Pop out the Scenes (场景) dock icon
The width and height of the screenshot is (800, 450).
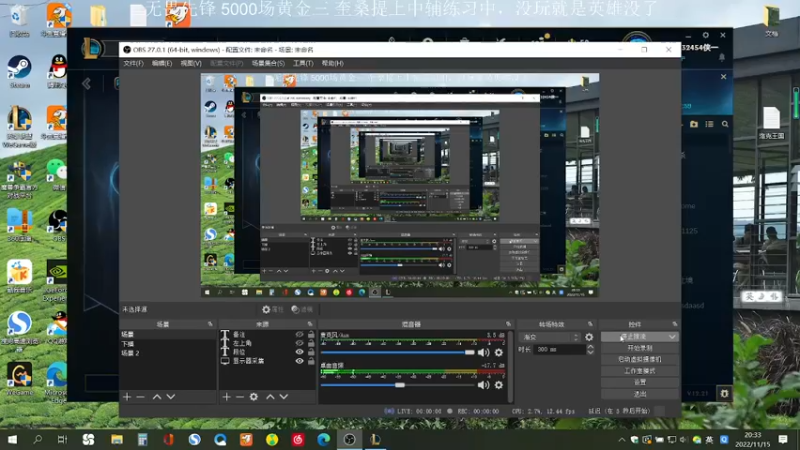point(210,324)
